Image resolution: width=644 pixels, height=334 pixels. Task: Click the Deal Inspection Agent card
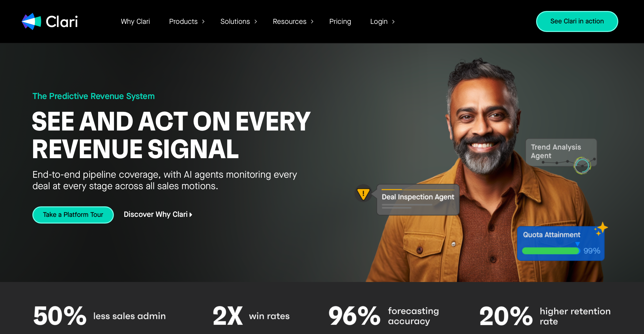coord(418,199)
